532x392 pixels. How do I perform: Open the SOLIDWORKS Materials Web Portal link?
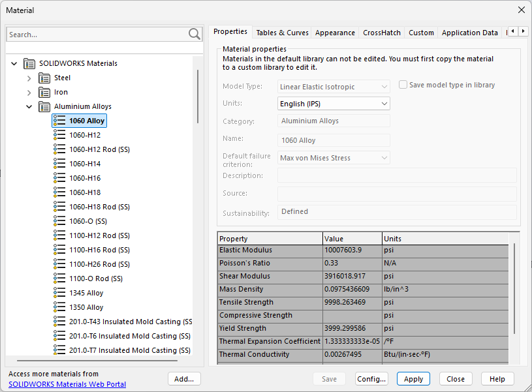[x=67, y=384]
